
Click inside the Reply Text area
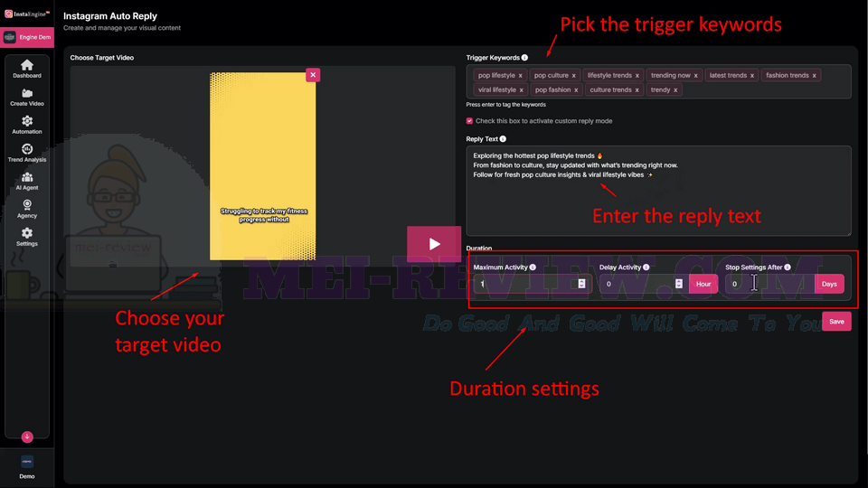pos(658,191)
